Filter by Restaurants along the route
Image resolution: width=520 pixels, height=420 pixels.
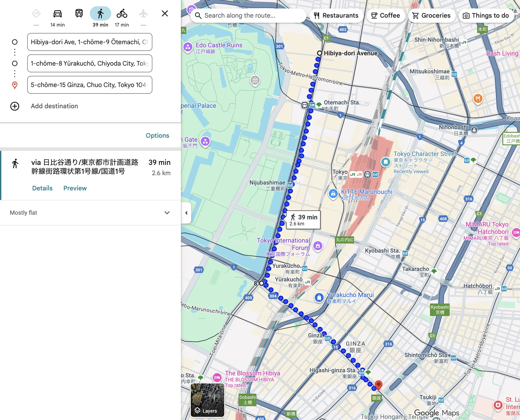[336, 16]
